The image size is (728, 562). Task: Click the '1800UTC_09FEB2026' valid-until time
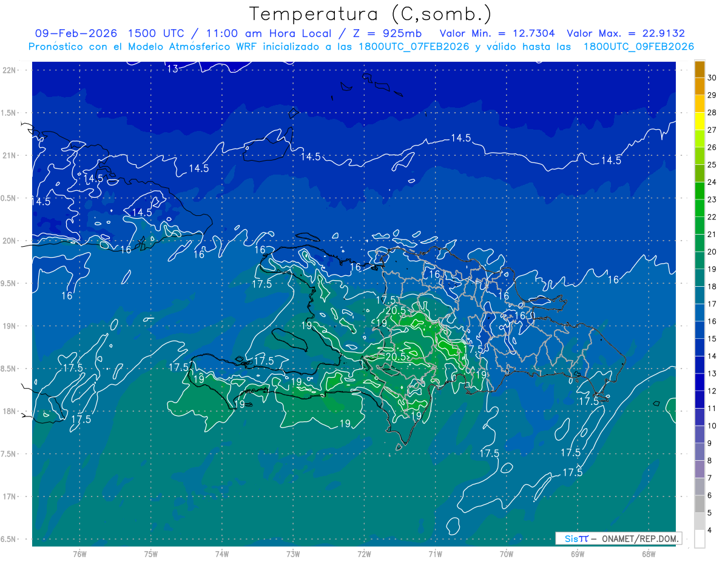638,47
